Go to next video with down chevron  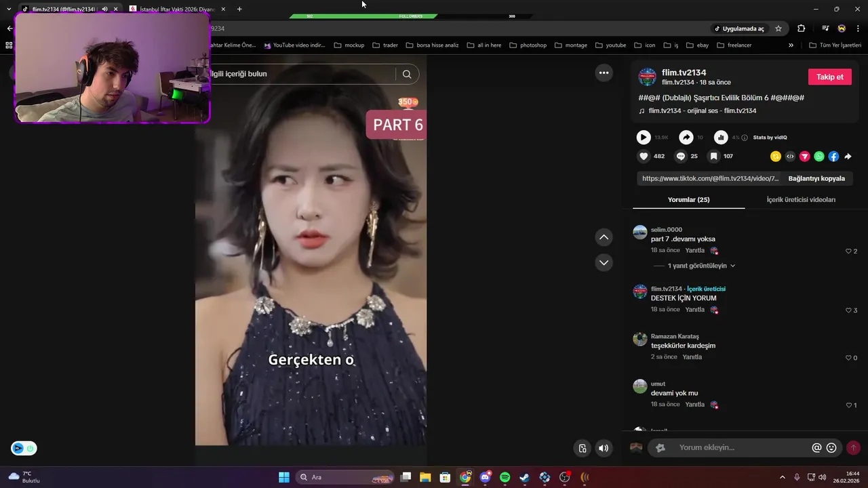coord(604,262)
